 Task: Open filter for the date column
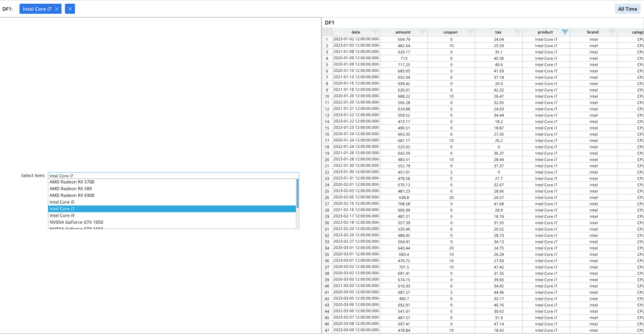[x=375, y=32]
